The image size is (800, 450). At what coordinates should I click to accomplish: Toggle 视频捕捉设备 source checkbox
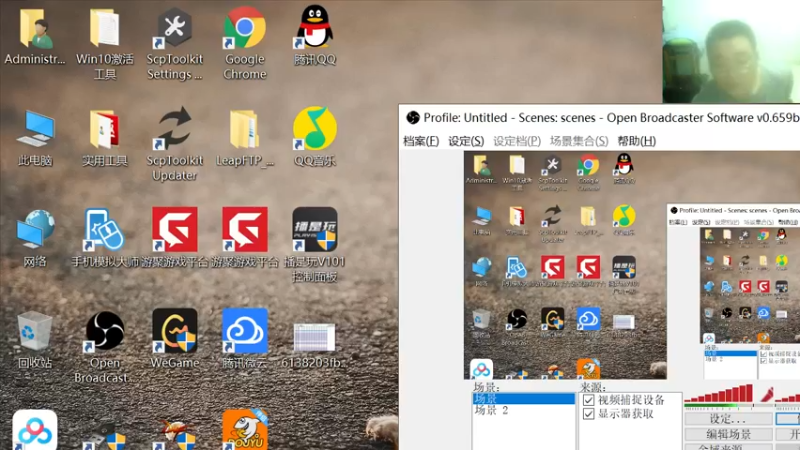coord(589,400)
